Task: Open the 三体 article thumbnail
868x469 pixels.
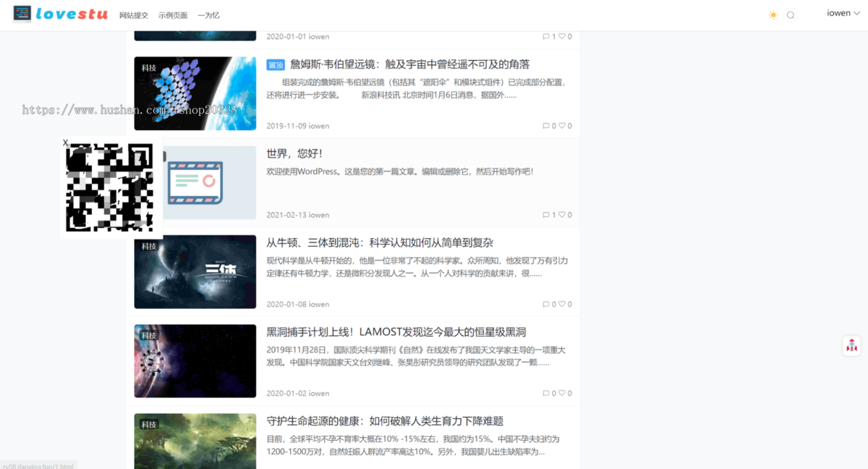Action: tap(195, 271)
